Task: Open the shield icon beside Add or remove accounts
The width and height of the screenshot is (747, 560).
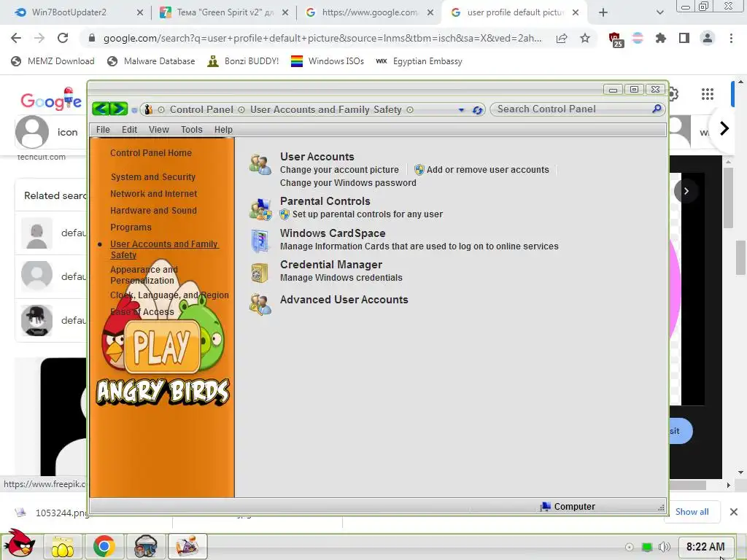Action: [419, 169]
